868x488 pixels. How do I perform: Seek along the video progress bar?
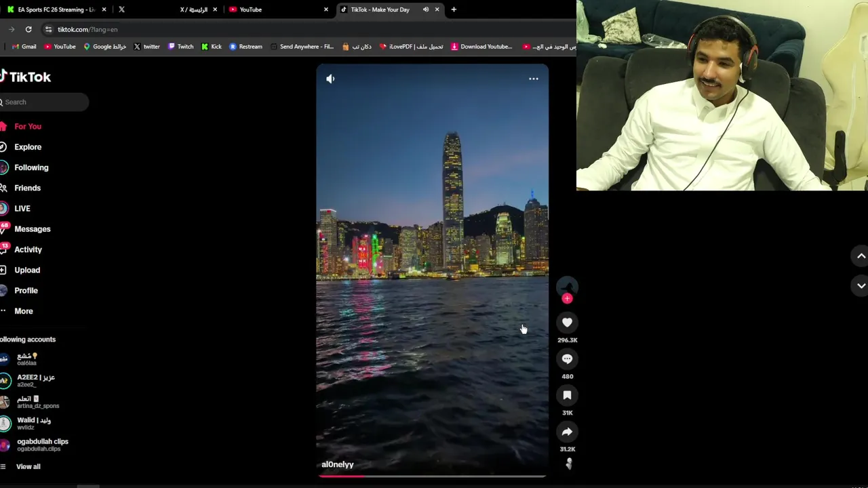click(x=432, y=476)
